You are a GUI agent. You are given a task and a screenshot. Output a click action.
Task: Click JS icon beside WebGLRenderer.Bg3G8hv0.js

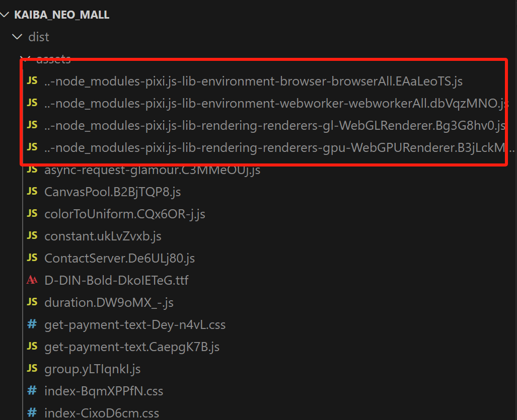click(x=32, y=125)
